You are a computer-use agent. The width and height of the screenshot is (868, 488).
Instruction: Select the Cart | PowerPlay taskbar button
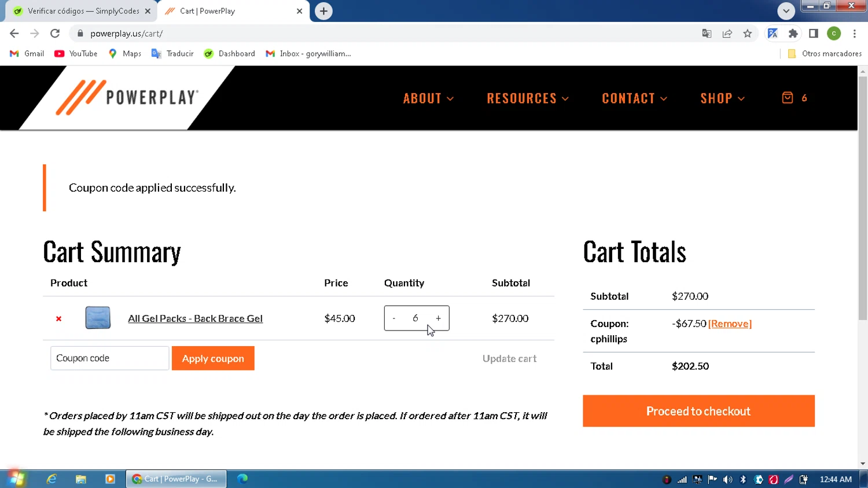176,479
